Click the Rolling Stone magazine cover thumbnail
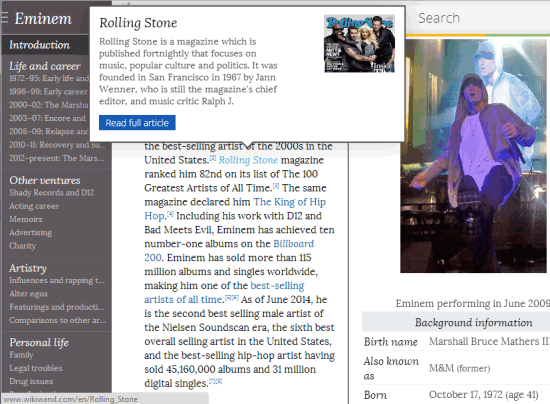550x404 pixels. [x=359, y=43]
